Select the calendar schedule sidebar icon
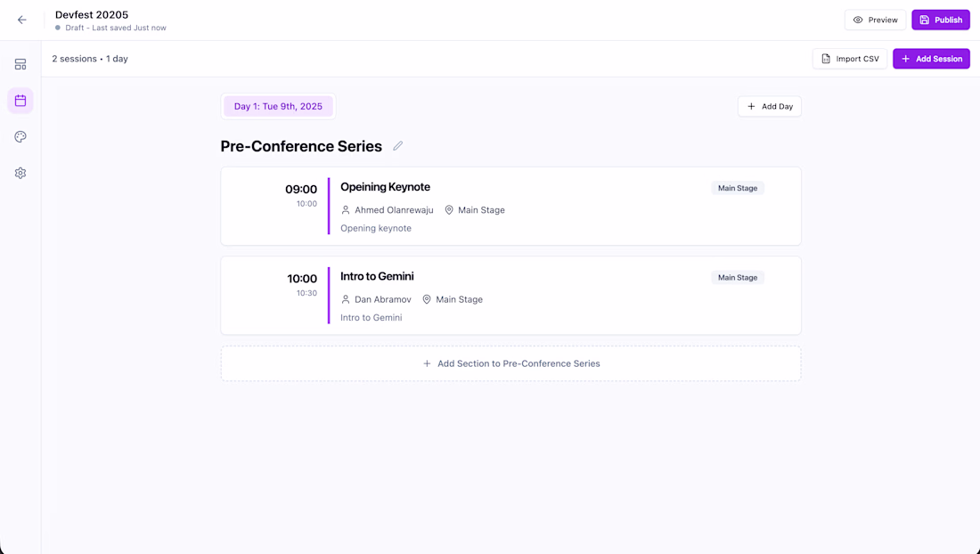Viewport: 980px width, 554px height. pos(20,101)
